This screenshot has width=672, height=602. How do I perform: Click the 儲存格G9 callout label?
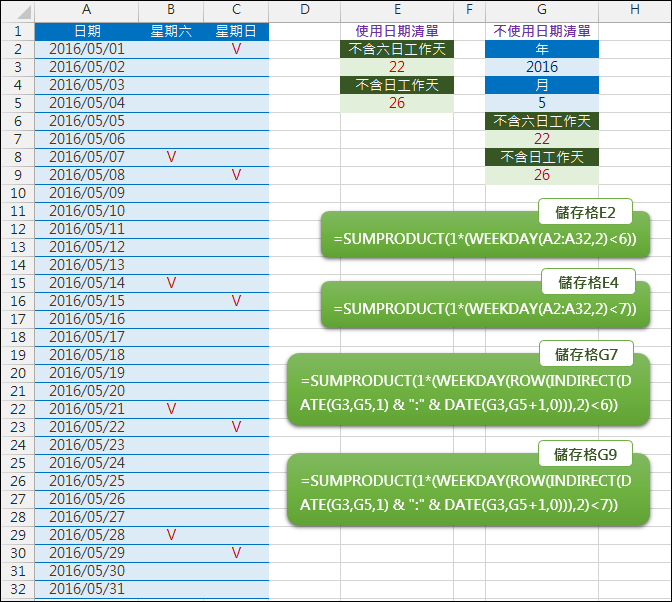pos(585,454)
